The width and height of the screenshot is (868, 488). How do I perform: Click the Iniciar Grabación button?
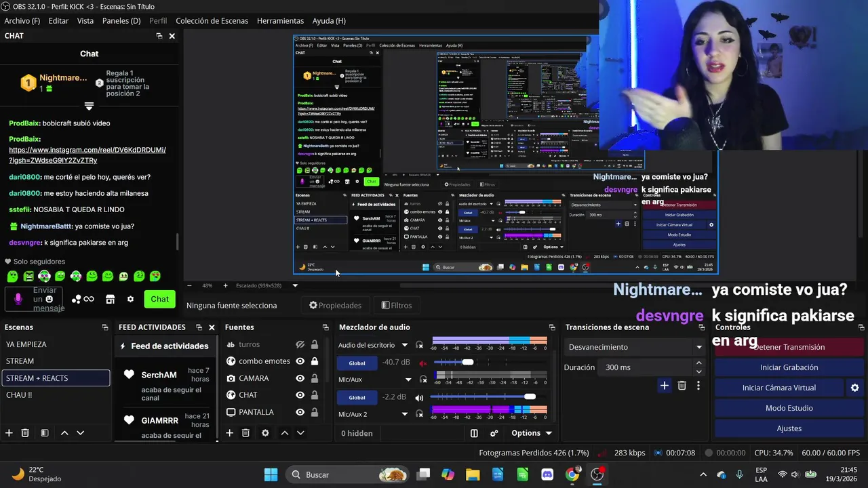(789, 367)
